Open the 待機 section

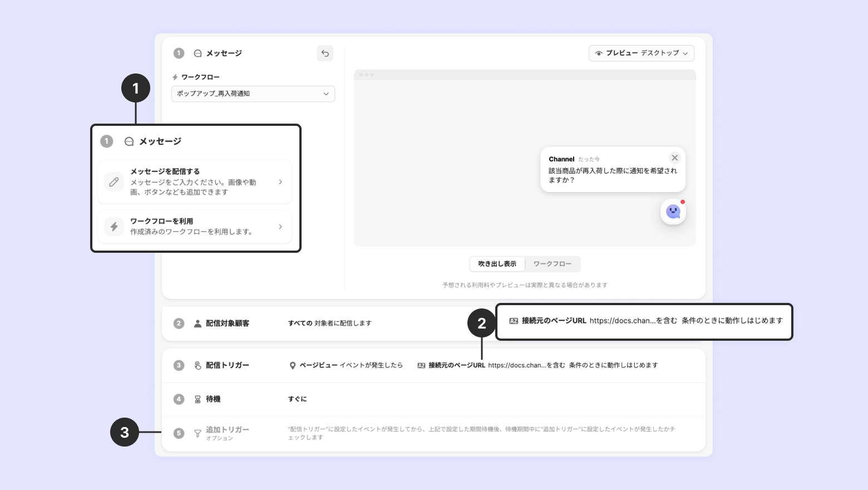click(434, 399)
